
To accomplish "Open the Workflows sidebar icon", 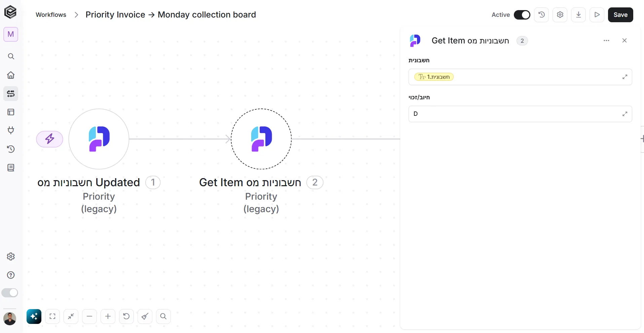I will [x=11, y=94].
